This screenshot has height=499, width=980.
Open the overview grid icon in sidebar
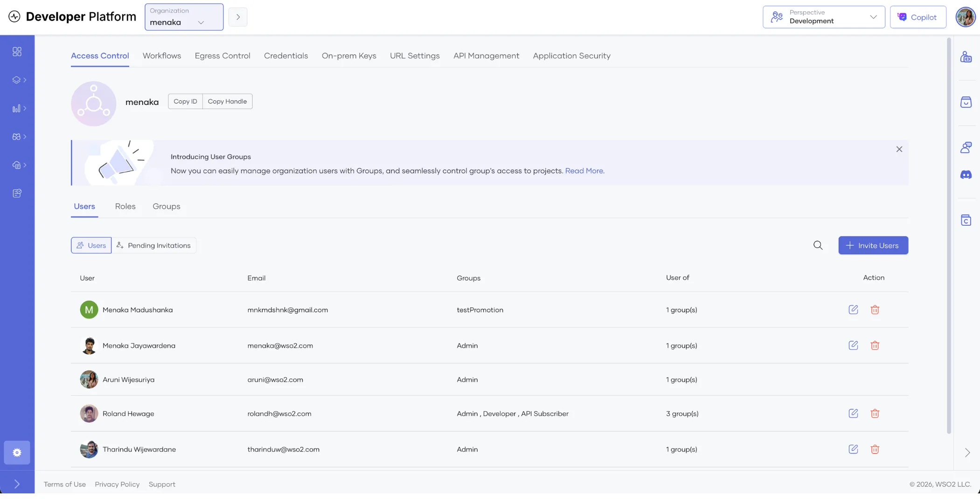pyautogui.click(x=17, y=52)
